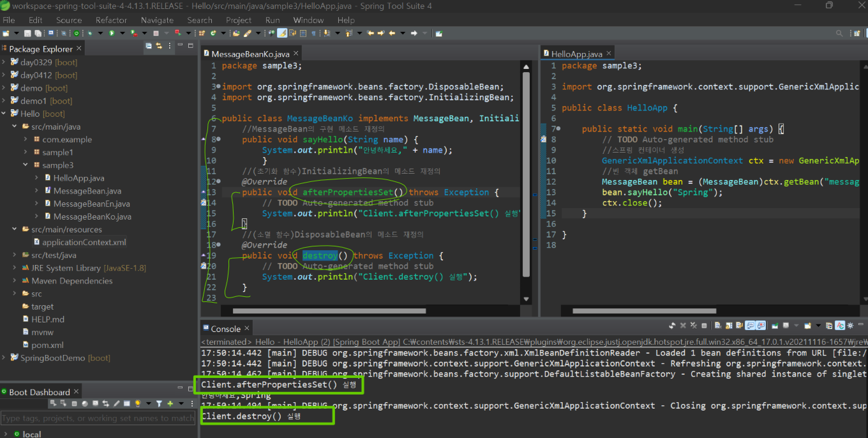Close the Console view tab
This screenshot has width=868, height=438.
[248, 329]
